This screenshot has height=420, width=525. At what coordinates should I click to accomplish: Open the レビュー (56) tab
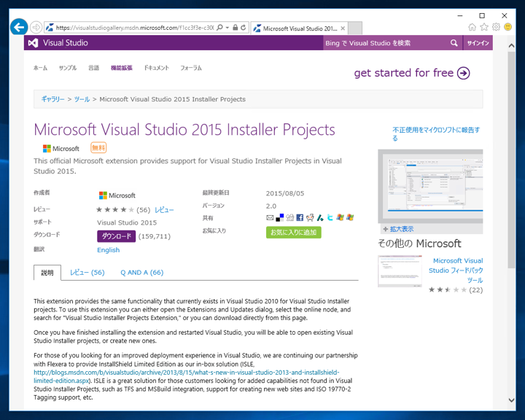[87, 273]
